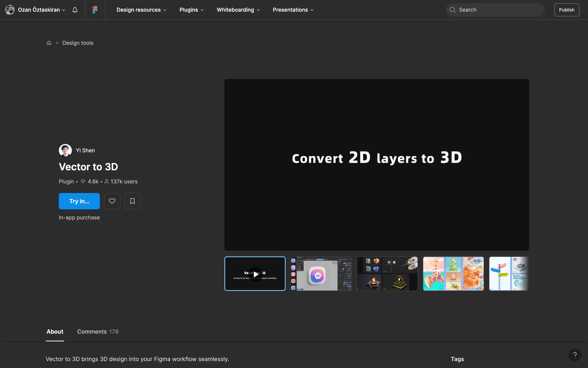Select the signpost 3D thumbnail

coord(509,274)
